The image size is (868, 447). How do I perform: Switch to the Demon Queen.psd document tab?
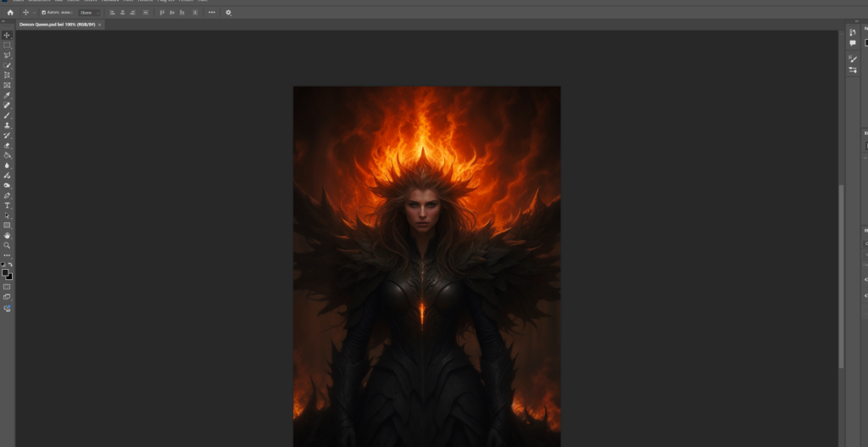(56, 25)
